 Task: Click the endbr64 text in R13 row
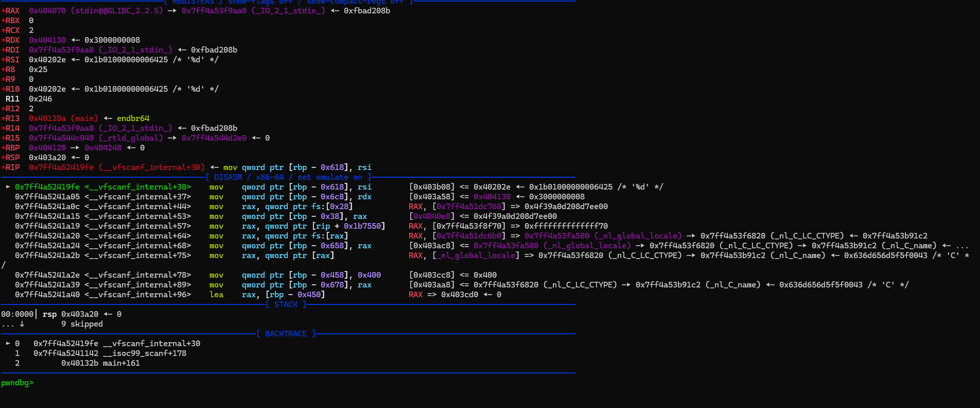pos(133,118)
